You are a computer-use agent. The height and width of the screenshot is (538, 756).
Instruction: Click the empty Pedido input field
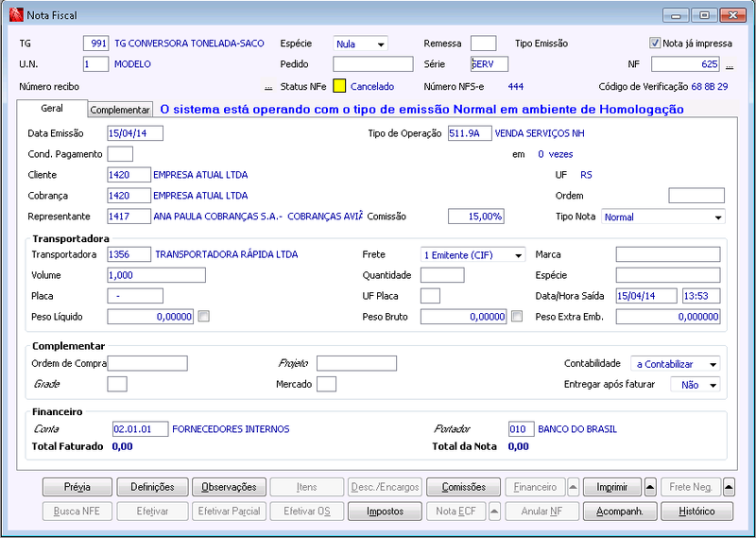pos(373,64)
